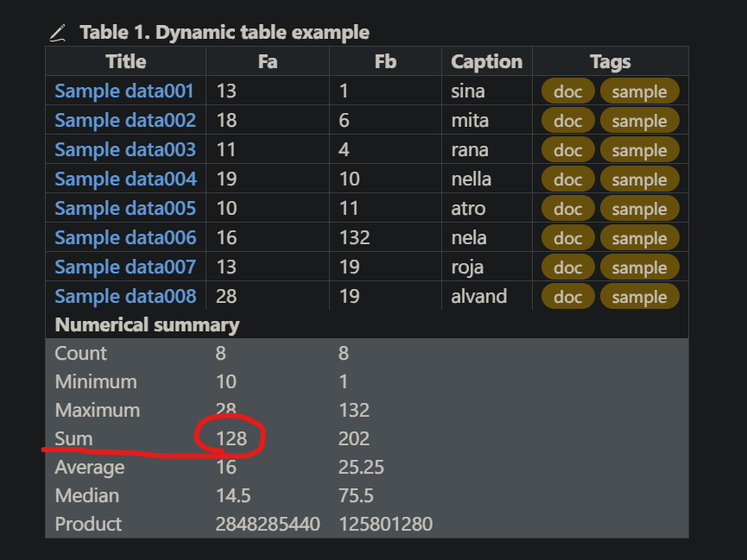The width and height of the screenshot is (747, 560).
Task: Click the Count row label
Action: pyautogui.click(x=80, y=353)
